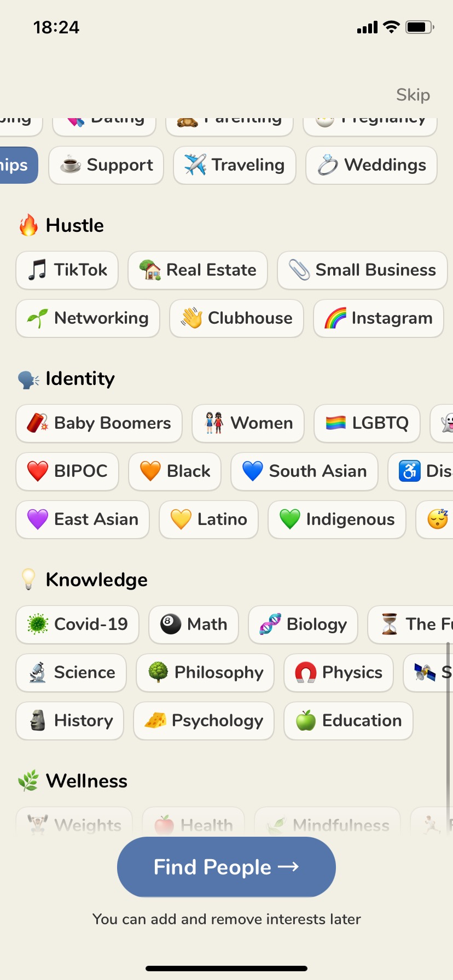Select the Women identity chip
The image size is (453, 980).
(248, 423)
